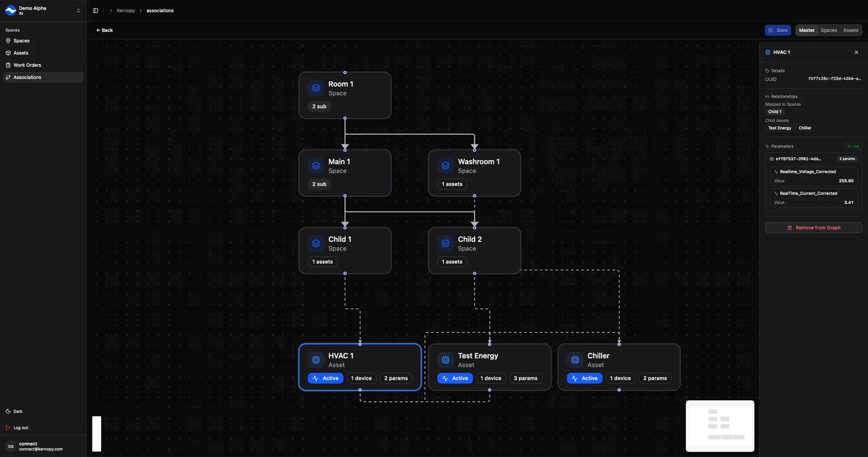Open the Demo Alpha workspace switcher
Screen dimensions: 868x457
pos(78,10)
